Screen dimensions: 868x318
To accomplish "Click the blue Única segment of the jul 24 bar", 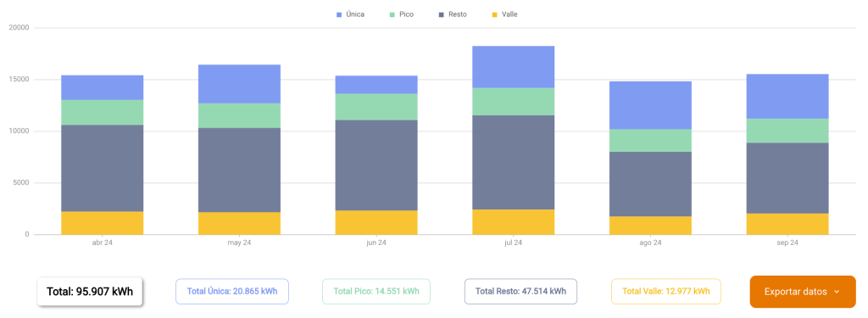I will (x=513, y=67).
